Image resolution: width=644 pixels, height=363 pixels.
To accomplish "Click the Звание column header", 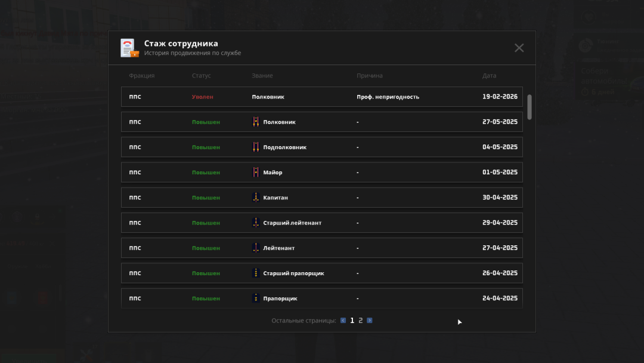I will [262, 76].
